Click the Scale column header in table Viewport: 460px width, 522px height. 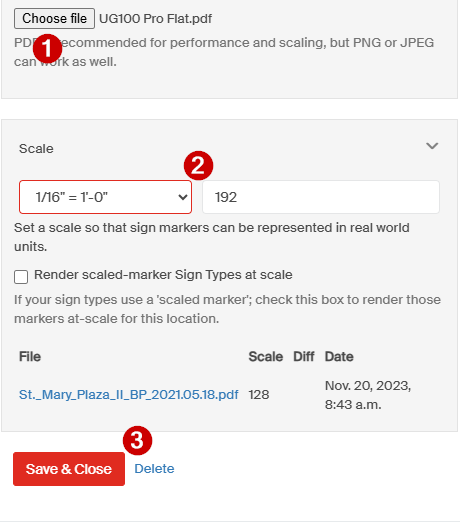(266, 357)
